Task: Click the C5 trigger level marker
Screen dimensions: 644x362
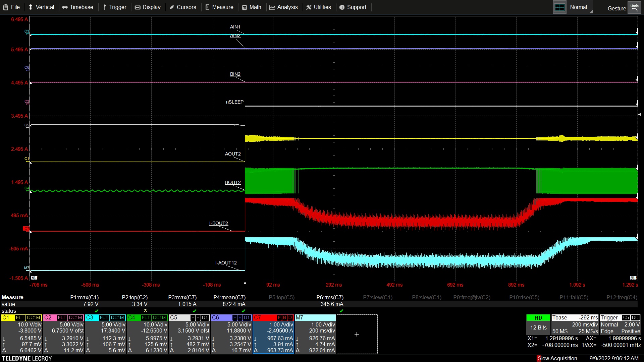Action: pyautogui.click(x=639, y=115)
